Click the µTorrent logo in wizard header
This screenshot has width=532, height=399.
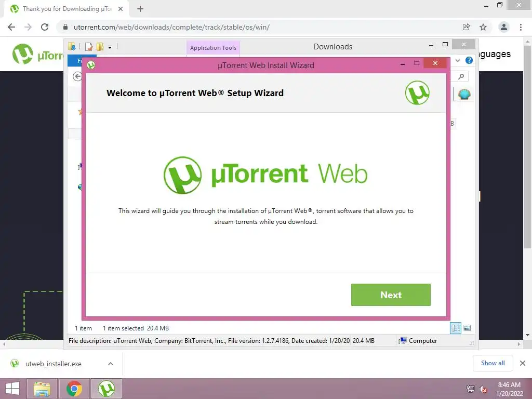[417, 92]
